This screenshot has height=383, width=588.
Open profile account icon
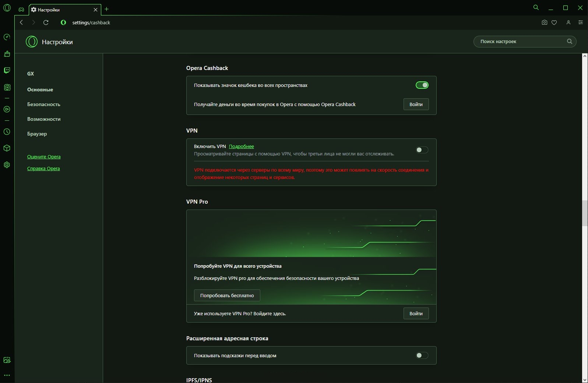point(568,22)
